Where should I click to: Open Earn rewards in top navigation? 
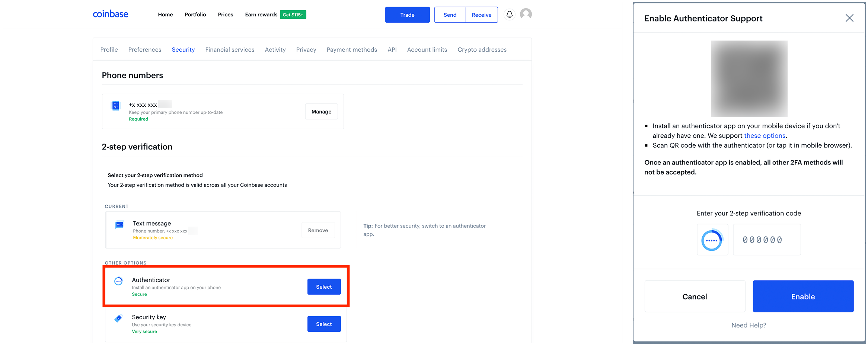click(x=261, y=15)
